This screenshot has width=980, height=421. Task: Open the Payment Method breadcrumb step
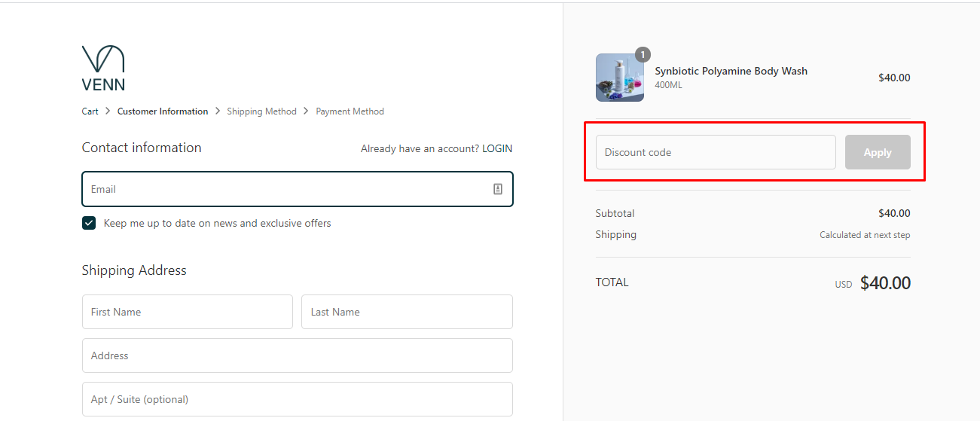(350, 111)
